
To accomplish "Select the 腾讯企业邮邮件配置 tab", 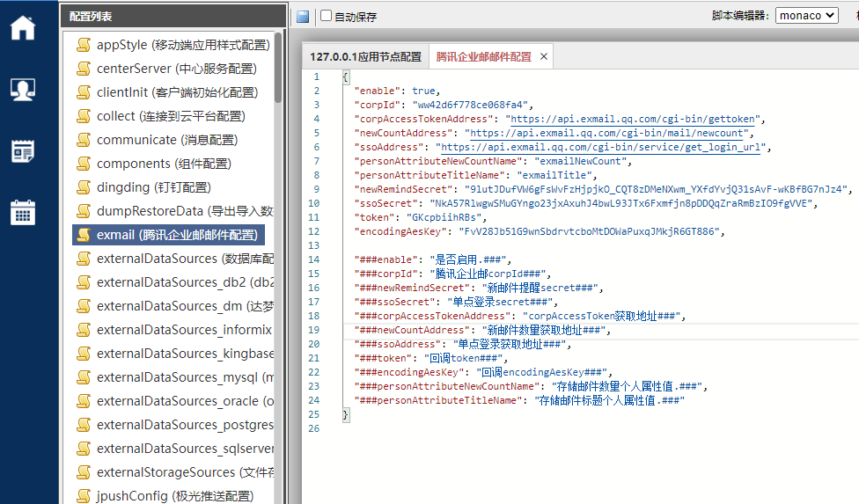I will coord(484,57).
